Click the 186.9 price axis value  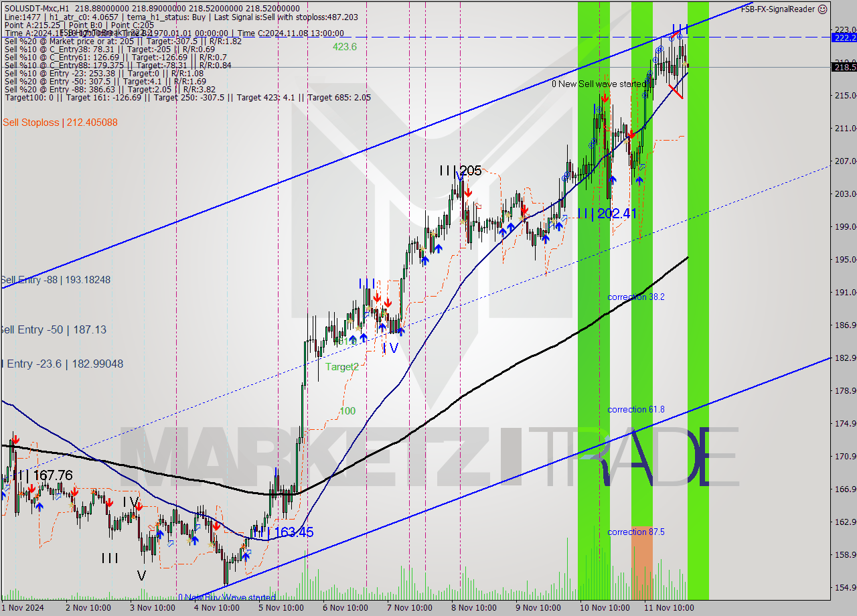844,325
